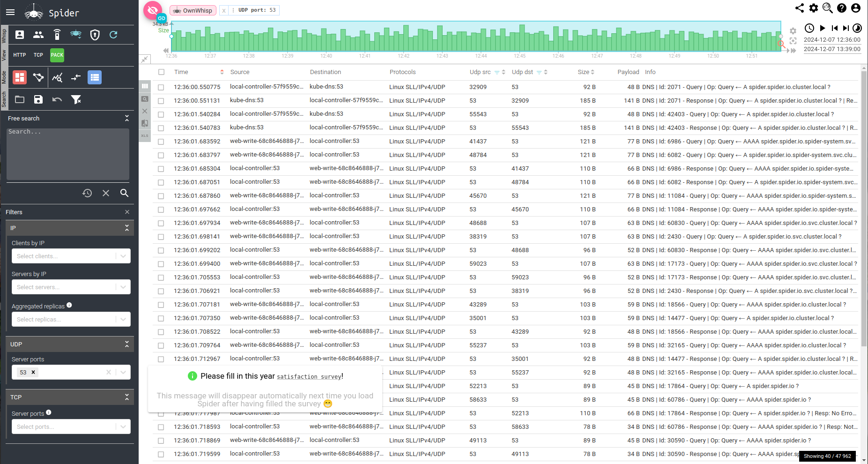The height and width of the screenshot is (464, 868).
Task: Open the spider magnifier search icon
Action: pos(828,8)
